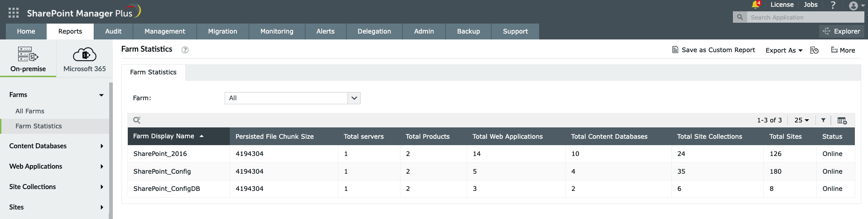Sort by Status column header
The height and width of the screenshot is (219, 868).
[832, 136]
